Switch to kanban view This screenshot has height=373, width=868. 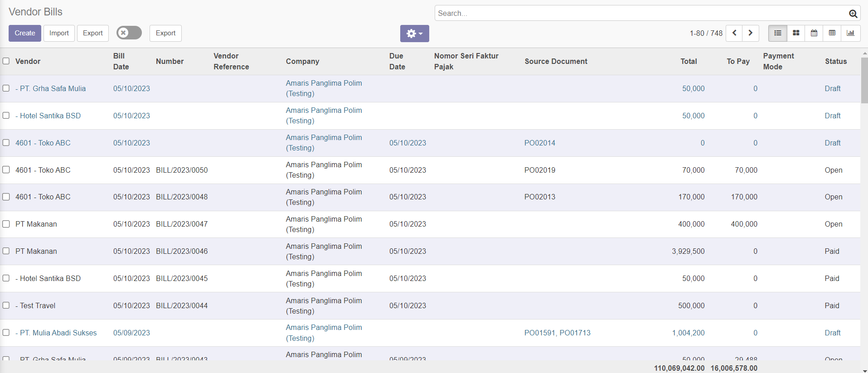pos(796,33)
